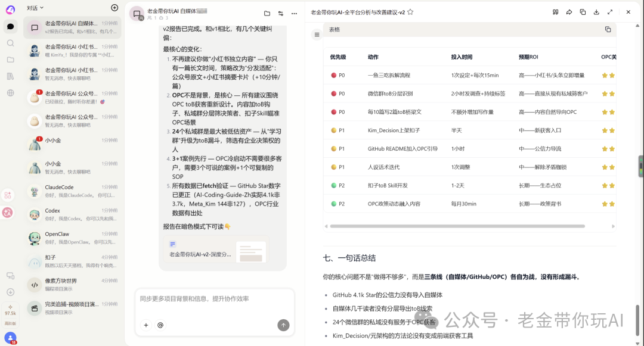The height and width of the screenshot is (346, 644).
Task: Open chat header folder icon
Action: click(x=267, y=13)
